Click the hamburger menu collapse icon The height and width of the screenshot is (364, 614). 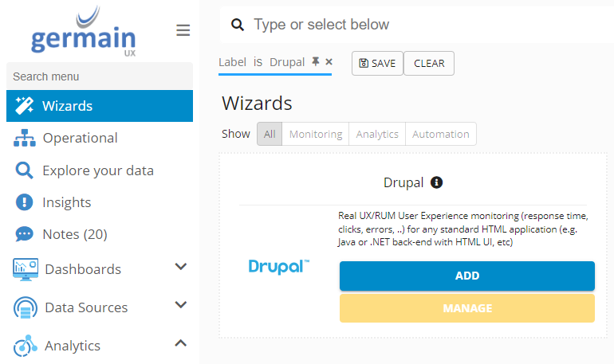[183, 30]
